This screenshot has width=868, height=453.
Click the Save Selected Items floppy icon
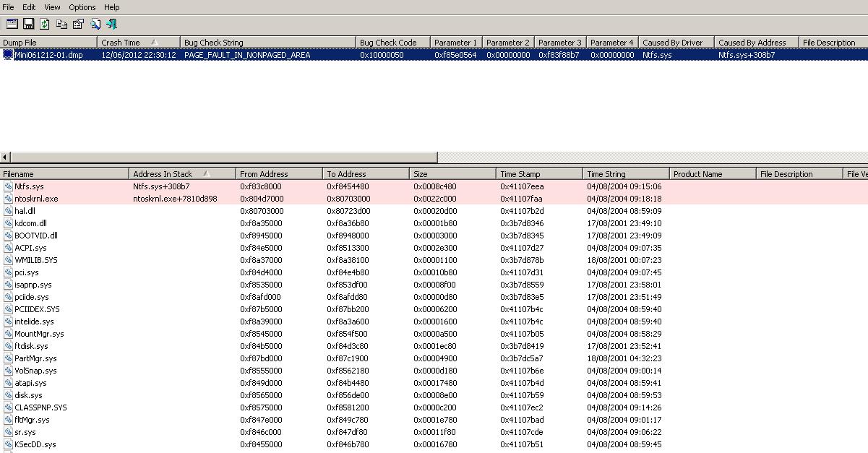coord(29,24)
